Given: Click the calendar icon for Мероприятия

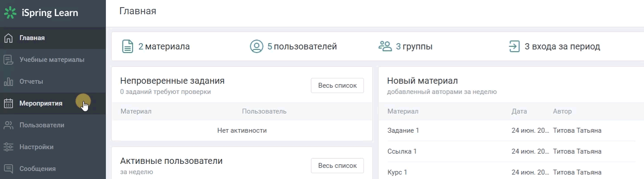Looking at the screenshot, I should point(8,103).
